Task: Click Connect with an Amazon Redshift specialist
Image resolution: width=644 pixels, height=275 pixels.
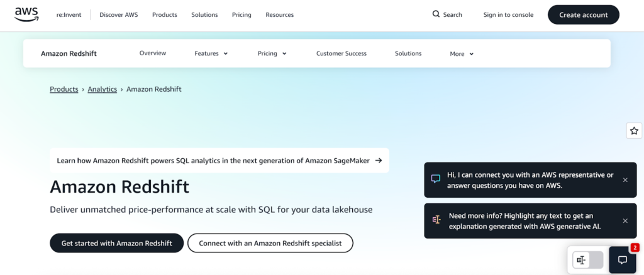Action: (x=270, y=243)
